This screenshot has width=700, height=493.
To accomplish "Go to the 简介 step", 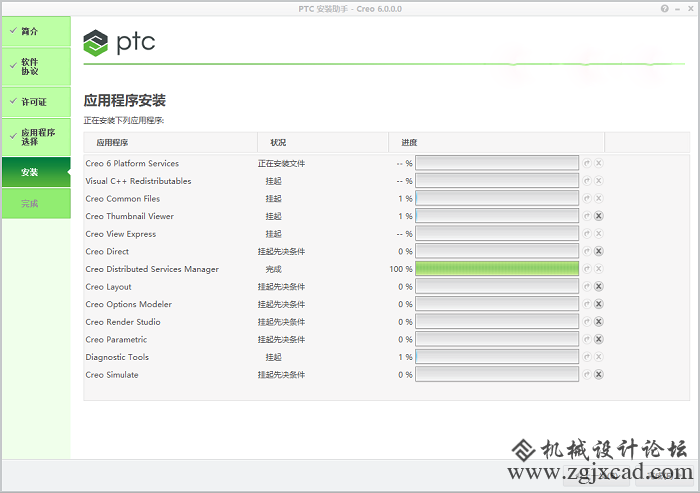I will (36, 31).
